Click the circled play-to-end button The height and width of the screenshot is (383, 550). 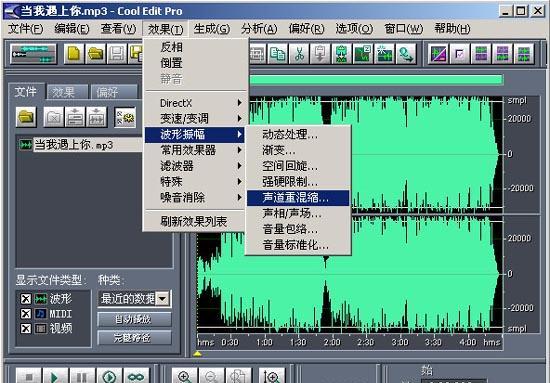109,376
